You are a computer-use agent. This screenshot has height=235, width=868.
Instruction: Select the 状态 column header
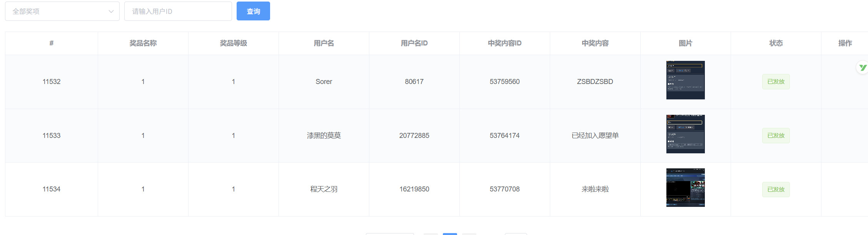click(x=776, y=43)
